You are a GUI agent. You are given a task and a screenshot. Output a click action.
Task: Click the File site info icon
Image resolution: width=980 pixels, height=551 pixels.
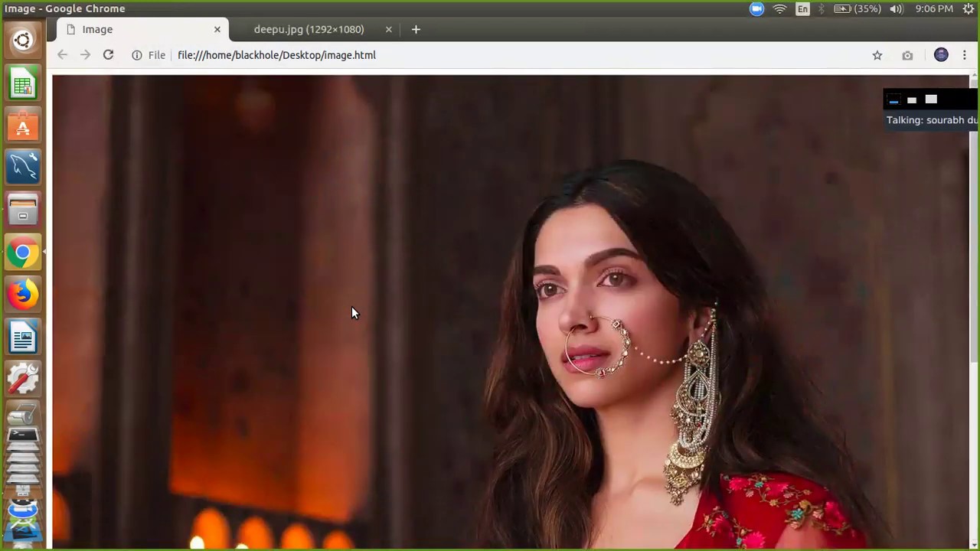pyautogui.click(x=136, y=55)
